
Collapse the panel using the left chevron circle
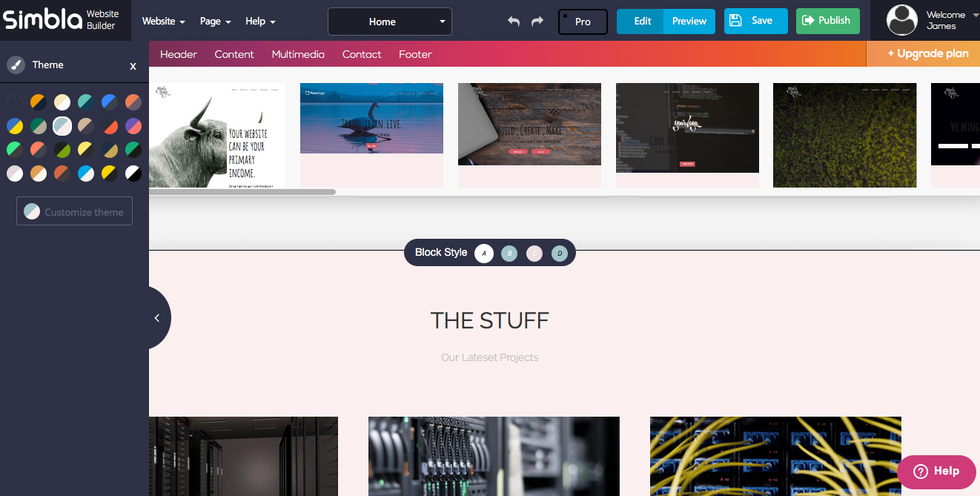(156, 317)
